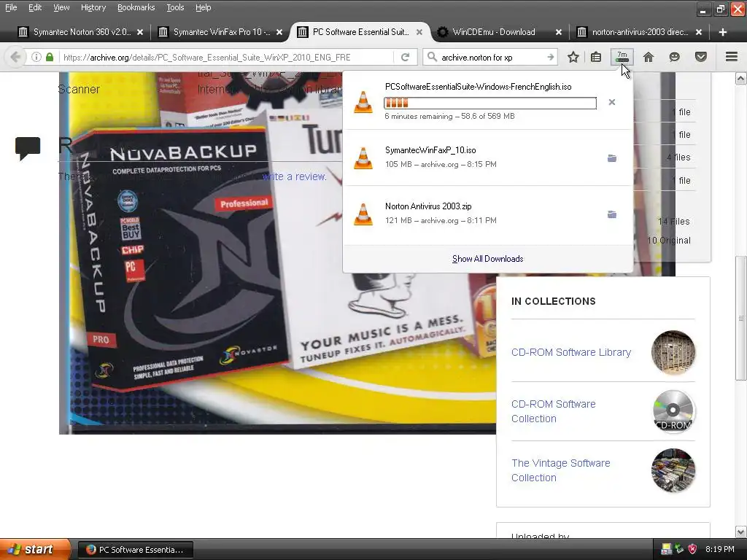Select PC Software Essentia... taskbar button
The image size is (747, 560).
(x=135, y=550)
